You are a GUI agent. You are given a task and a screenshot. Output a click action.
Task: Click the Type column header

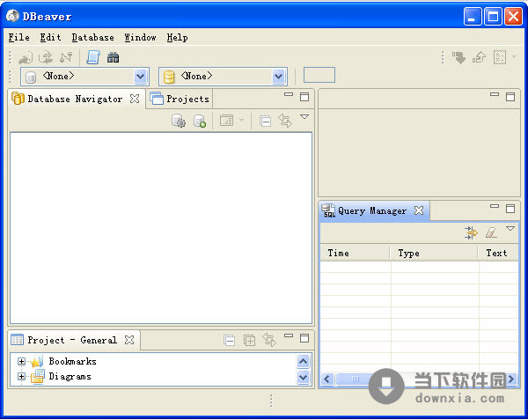(x=435, y=253)
